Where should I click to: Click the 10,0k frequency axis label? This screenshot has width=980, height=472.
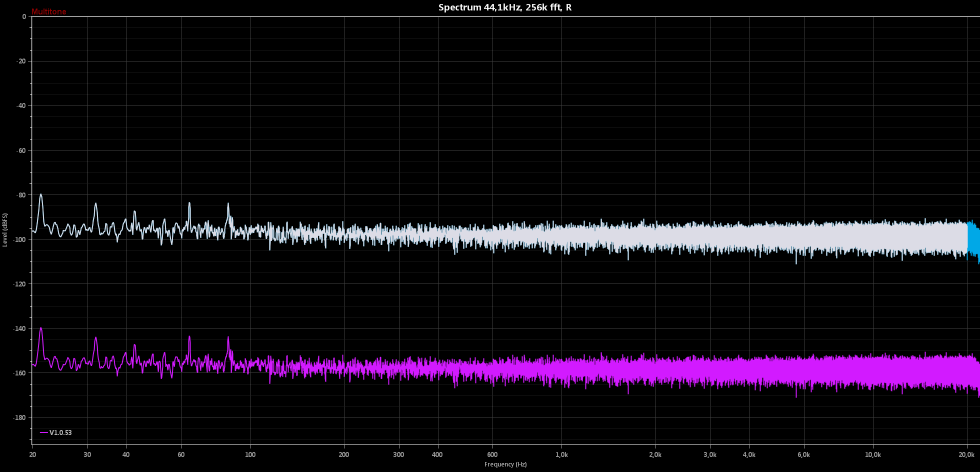pyautogui.click(x=873, y=454)
